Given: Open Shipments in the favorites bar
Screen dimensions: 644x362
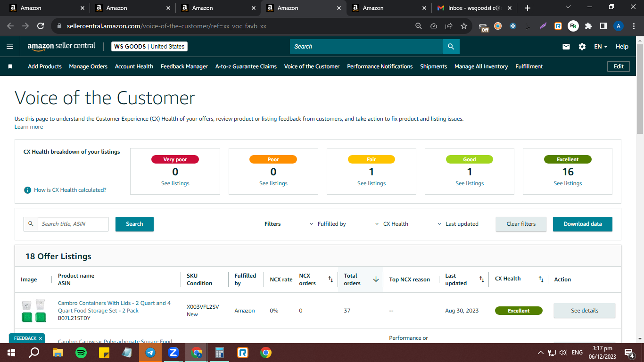Looking at the screenshot, I should [434, 66].
